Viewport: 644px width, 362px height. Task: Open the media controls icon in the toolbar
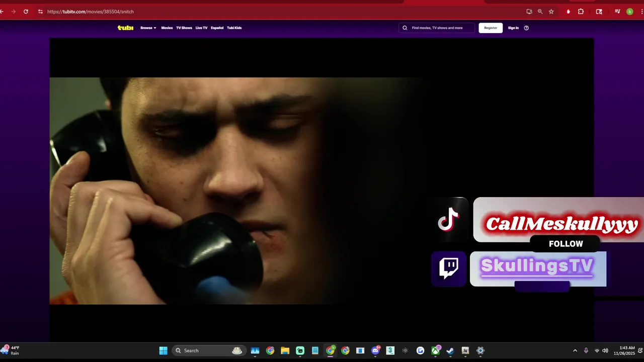[617, 12]
